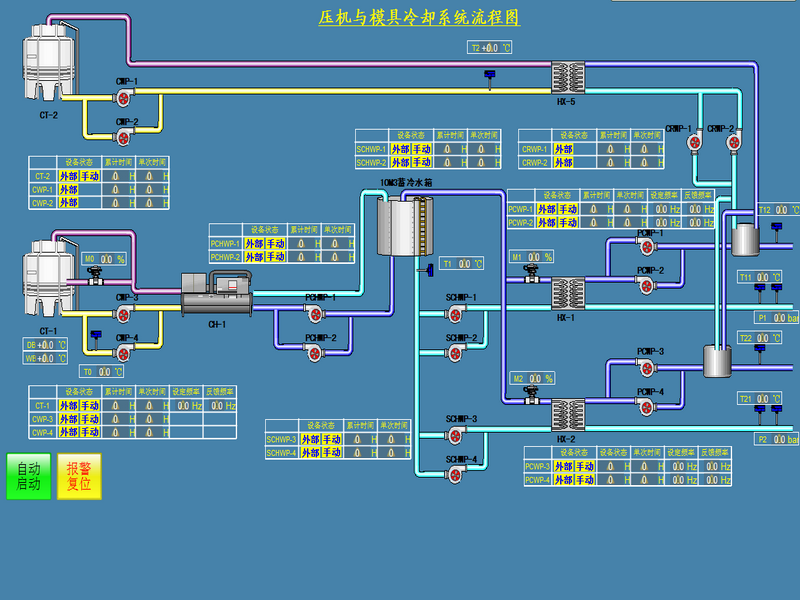The width and height of the screenshot is (800, 600).
Task: Toggle PCHWP-1 manual mode (手动) indicator
Action: pos(275,243)
